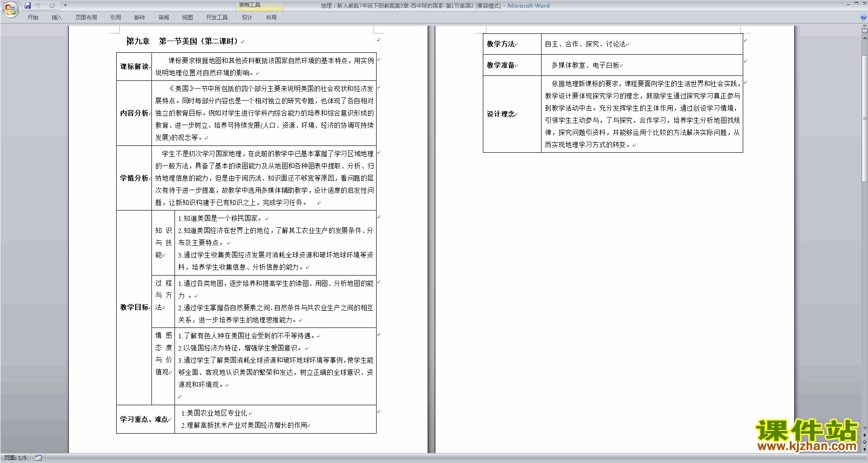Open the 插入 ribbon tab

[57, 17]
